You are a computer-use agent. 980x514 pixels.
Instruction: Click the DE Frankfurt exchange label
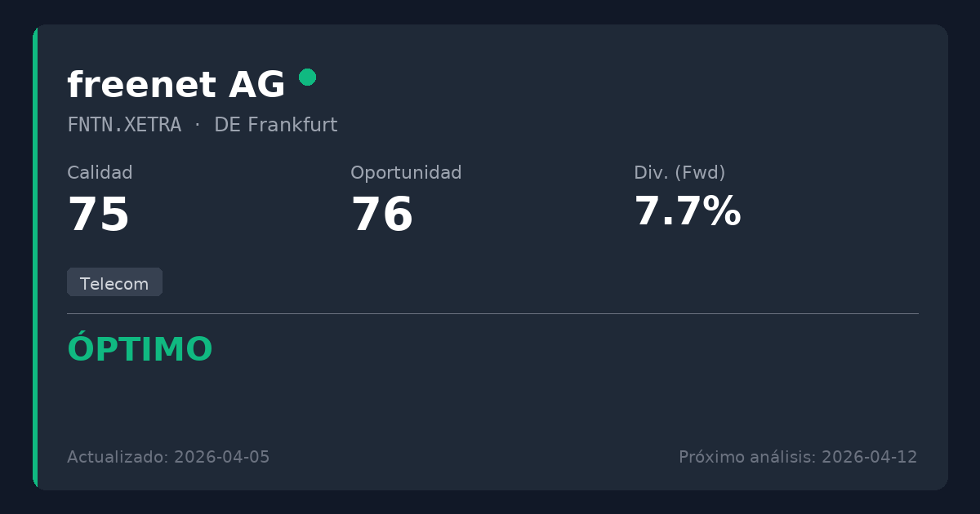click(275, 125)
